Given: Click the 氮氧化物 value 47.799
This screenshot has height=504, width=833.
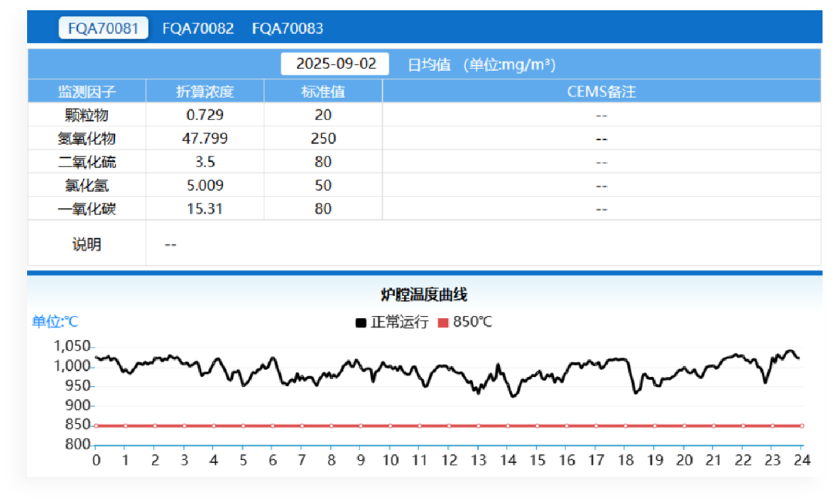Looking at the screenshot, I should [x=206, y=139].
